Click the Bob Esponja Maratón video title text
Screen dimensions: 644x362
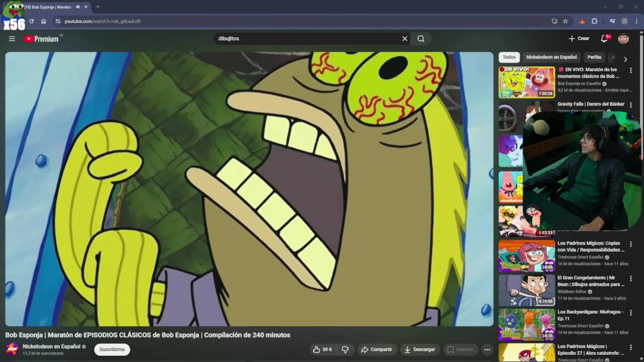click(x=148, y=335)
